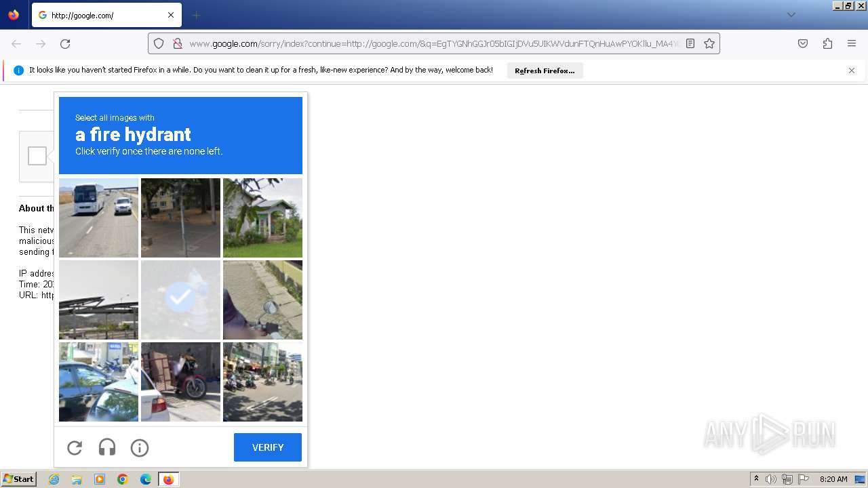The width and height of the screenshot is (868, 488).
Task: Open the volume speaker tray icon
Action: pyautogui.click(x=771, y=479)
